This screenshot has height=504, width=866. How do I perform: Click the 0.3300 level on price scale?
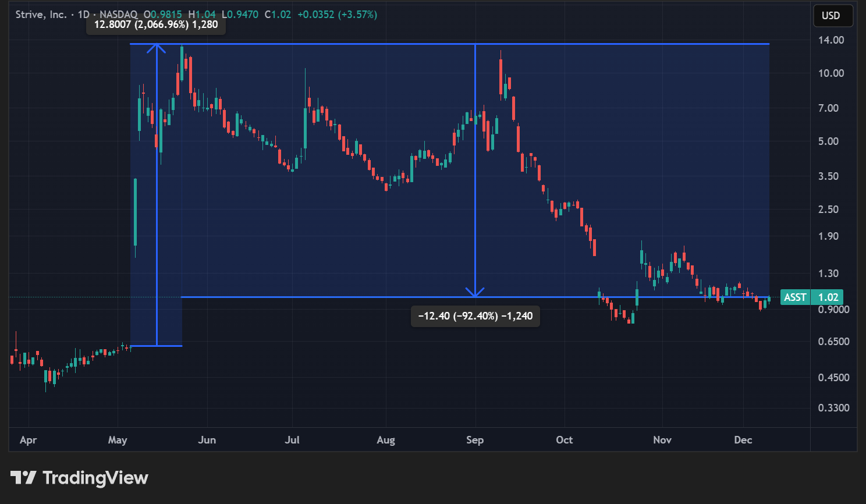(833, 408)
